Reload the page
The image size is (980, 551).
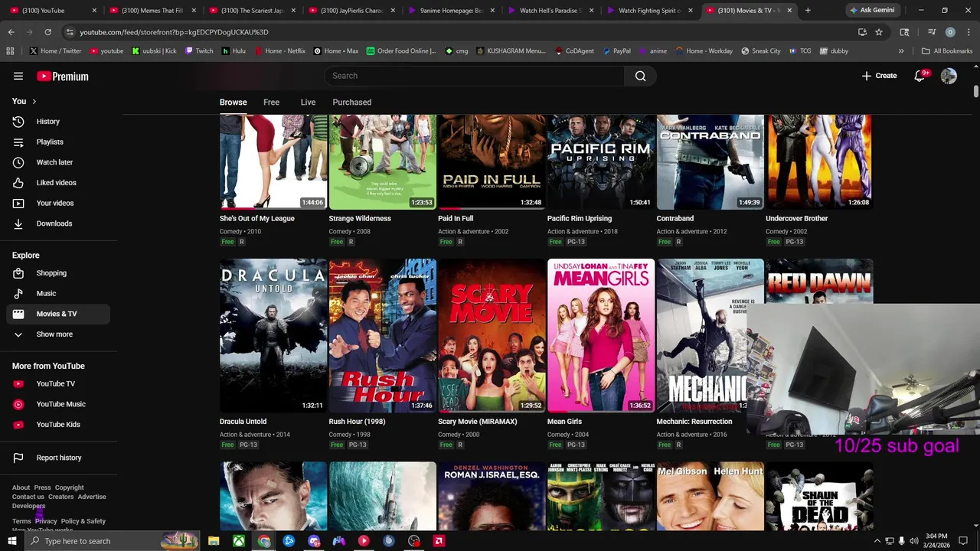click(47, 32)
